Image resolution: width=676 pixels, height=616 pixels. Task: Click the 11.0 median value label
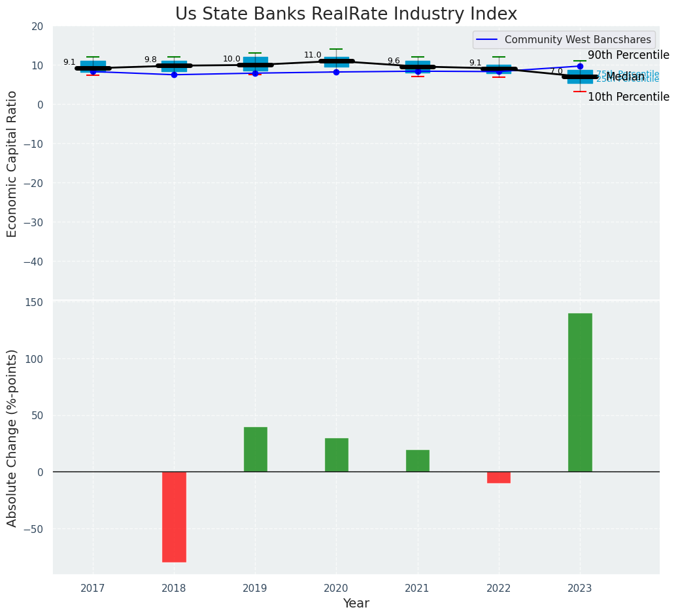click(313, 55)
